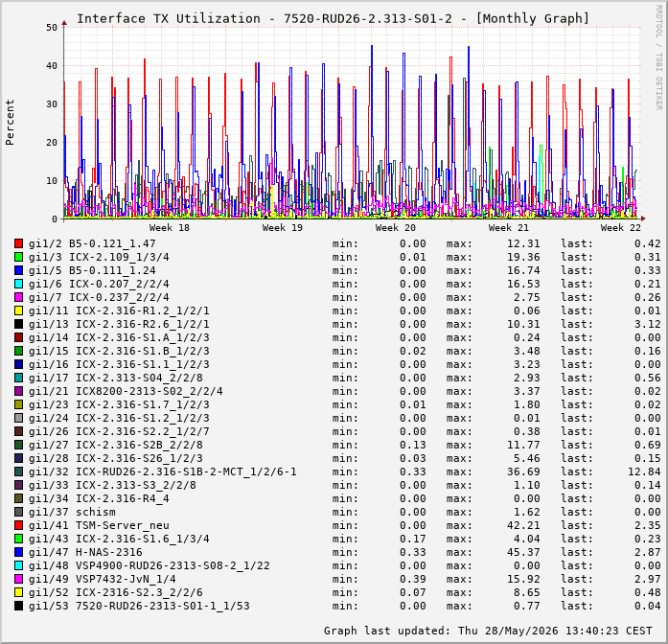
Task: Click the green swatch for gi1/3 ICX-2.109_1/3/4
Action: pos(18,257)
